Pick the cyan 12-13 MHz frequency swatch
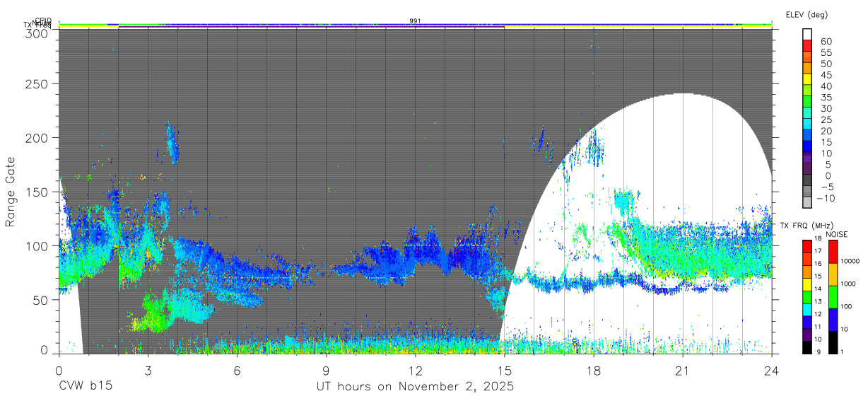Viewport: 868px width, 401px height. point(807,309)
